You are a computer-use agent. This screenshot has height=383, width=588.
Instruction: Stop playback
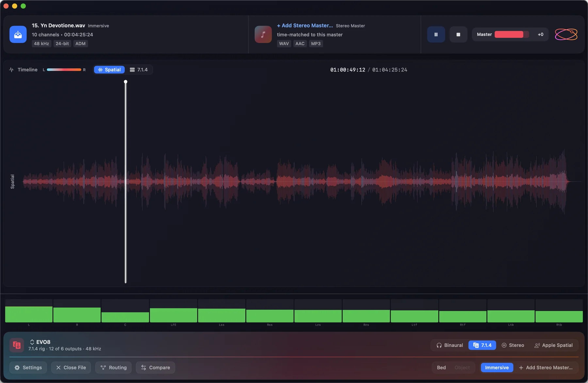(458, 34)
